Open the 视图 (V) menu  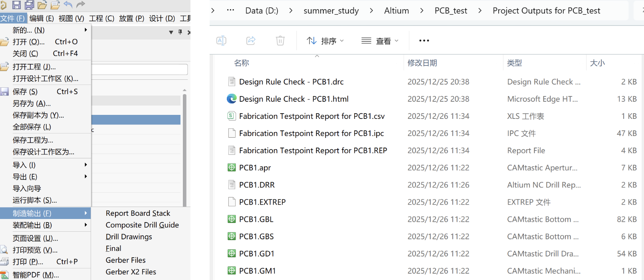(x=71, y=18)
